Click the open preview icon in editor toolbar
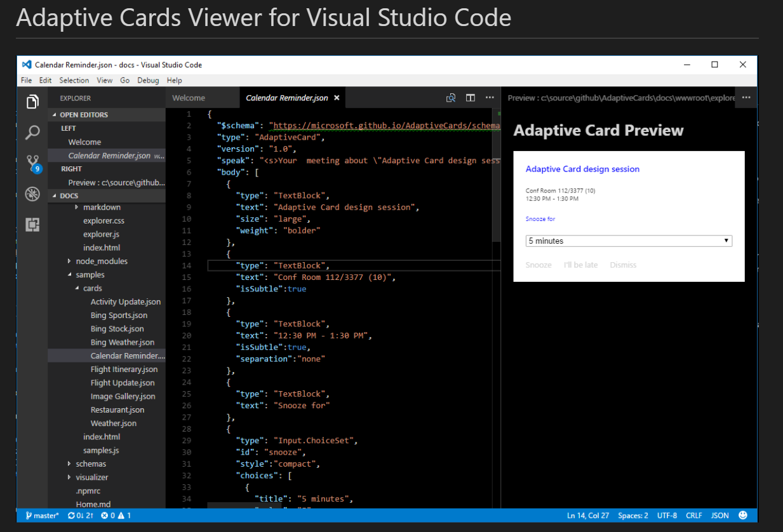The height and width of the screenshot is (532, 783). tap(451, 98)
